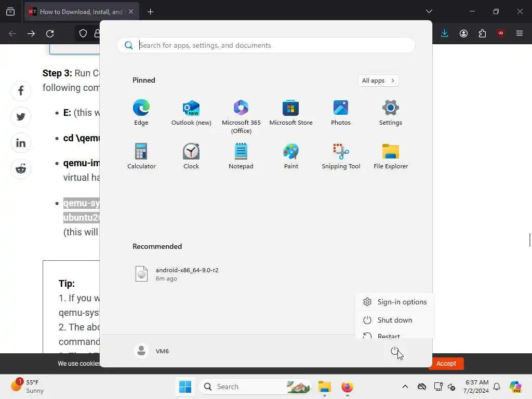Open clock and date 6:37 AM

click(x=477, y=387)
